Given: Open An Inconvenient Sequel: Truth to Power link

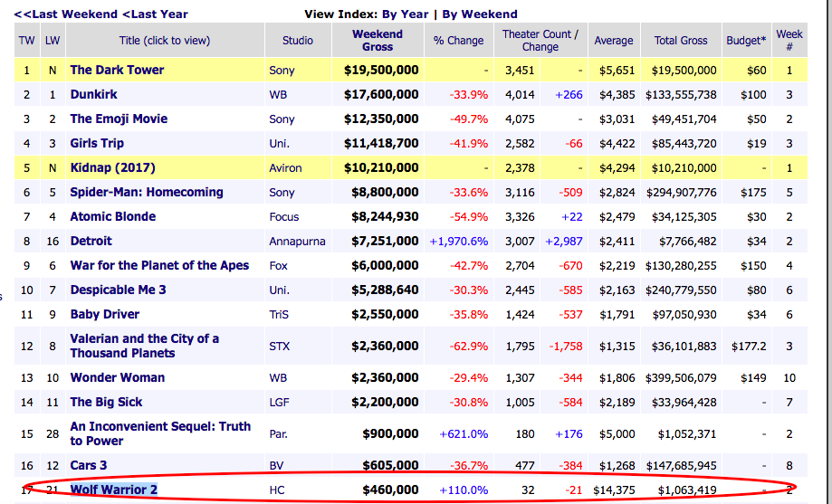Looking at the screenshot, I should [160, 433].
